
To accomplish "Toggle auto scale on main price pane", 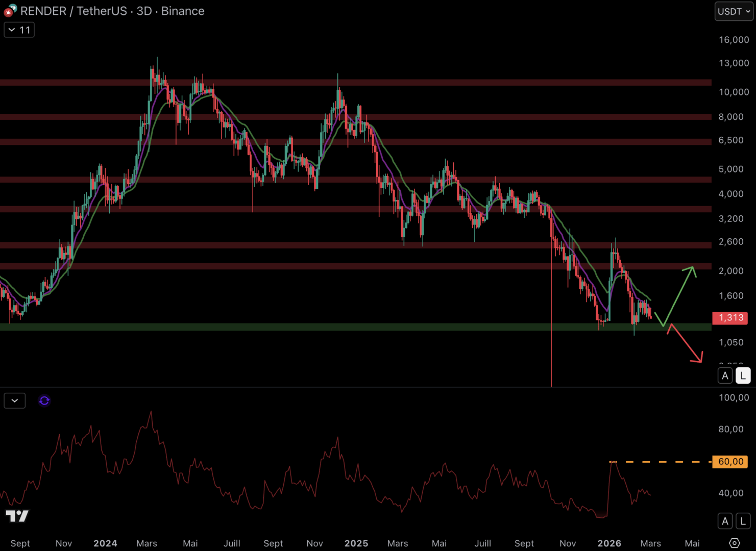I will [725, 376].
